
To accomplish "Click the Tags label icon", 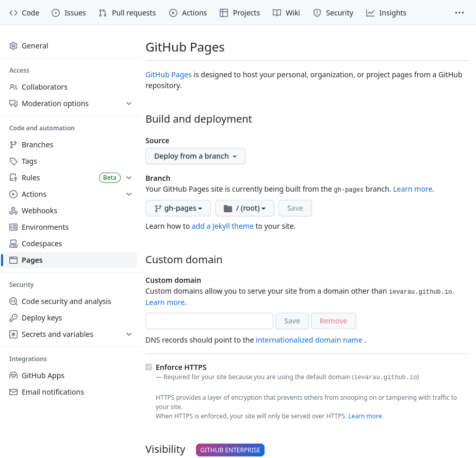I will tap(13, 161).
